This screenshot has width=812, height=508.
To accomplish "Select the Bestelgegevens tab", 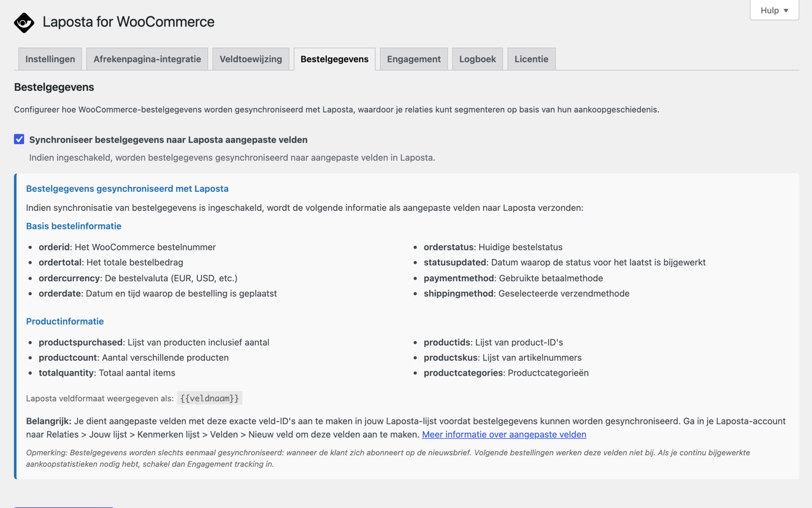I will (x=334, y=59).
